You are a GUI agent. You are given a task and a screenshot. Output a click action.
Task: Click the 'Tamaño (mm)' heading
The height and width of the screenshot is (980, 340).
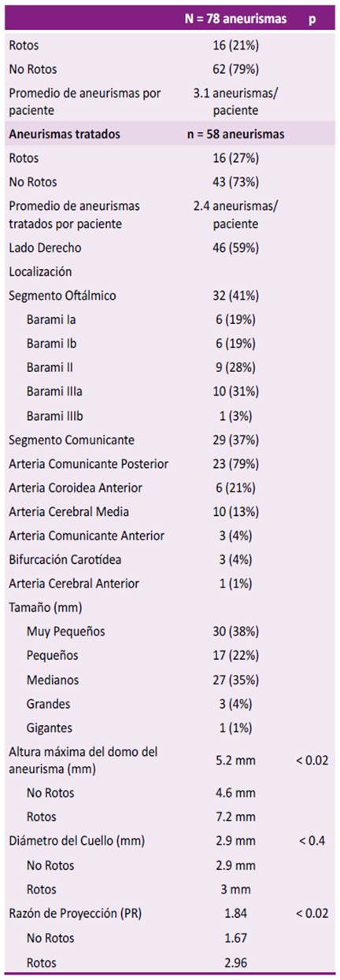(44, 607)
